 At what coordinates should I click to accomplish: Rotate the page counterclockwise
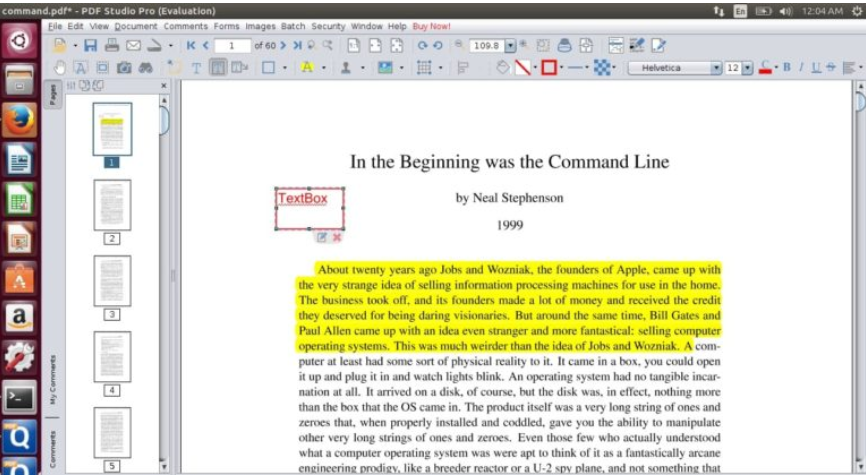click(437, 45)
